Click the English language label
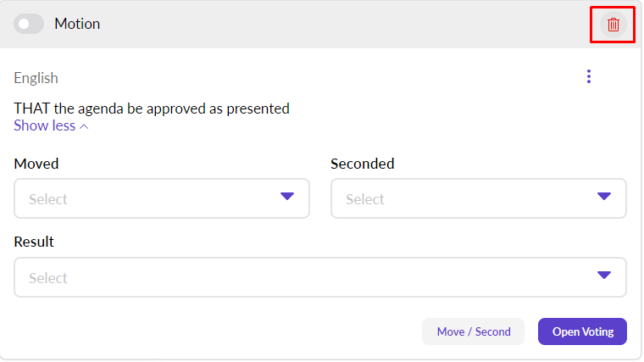This screenshot has width=644, height=362. tap(36, 78)
